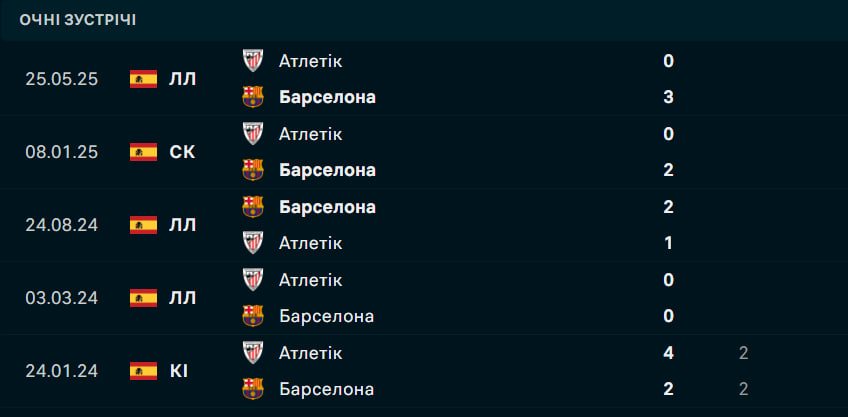Click Athletic score 4 in 24.01.24 match
Image resolution: width=848 pixels, height=417 pixels.
[668, 353]
